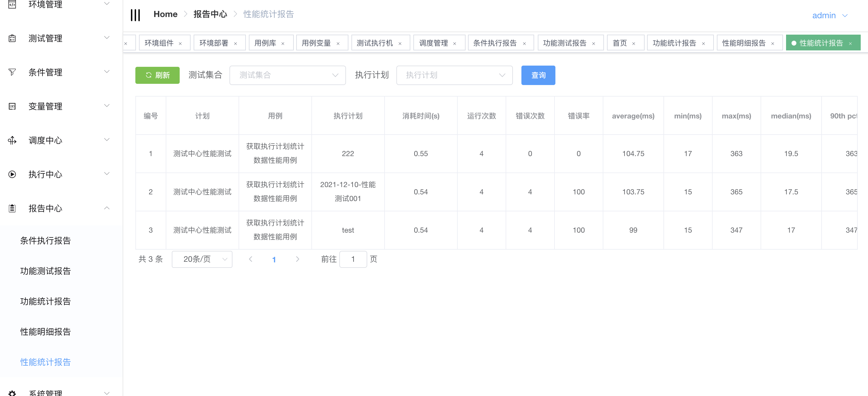The width and height of the screenshot is (868, 396).
Task: Open the 测试集合 dropdown
Action: point(287,75)
